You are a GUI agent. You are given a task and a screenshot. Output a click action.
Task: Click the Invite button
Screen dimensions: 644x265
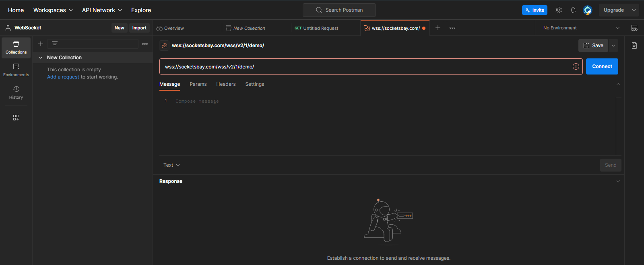tap(535, 10)
